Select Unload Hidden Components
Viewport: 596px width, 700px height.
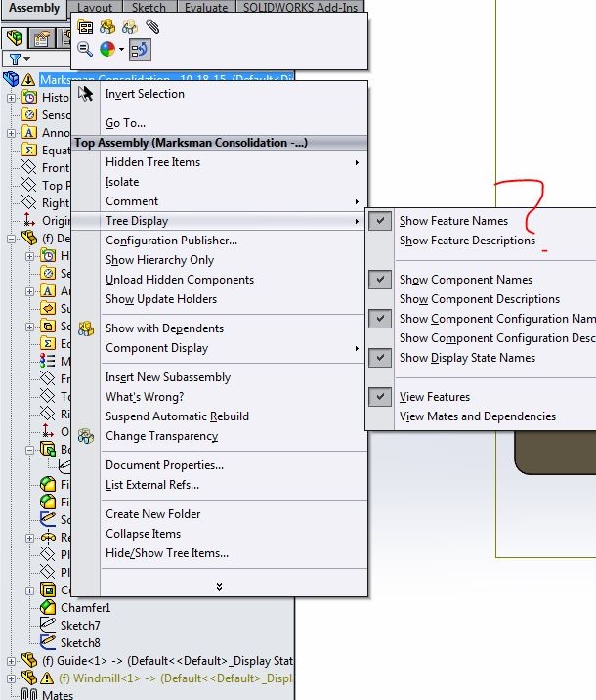tap(180, 280)
